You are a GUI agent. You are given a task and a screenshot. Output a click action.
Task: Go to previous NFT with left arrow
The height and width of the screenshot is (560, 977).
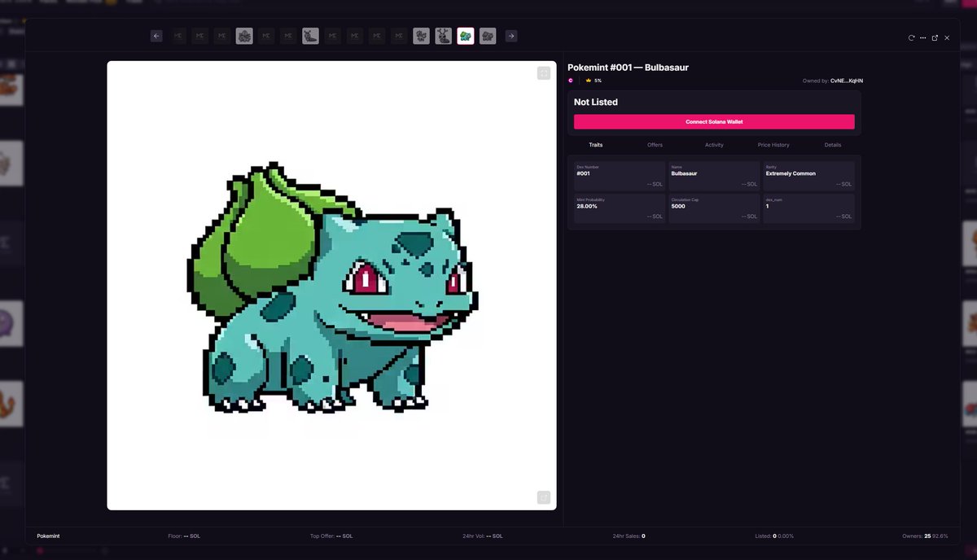pos(156,36)
